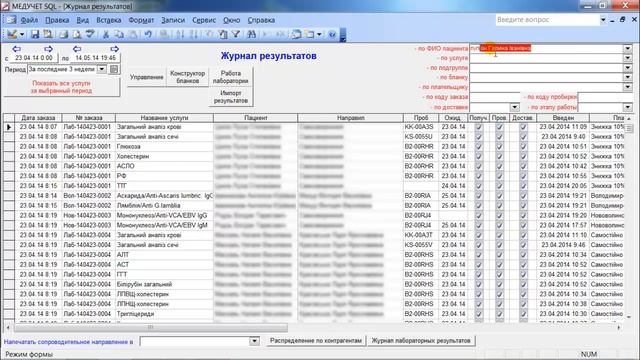This screenshot has height=360, width=640.
Task: Open the Вид menu
Action: 83,20
